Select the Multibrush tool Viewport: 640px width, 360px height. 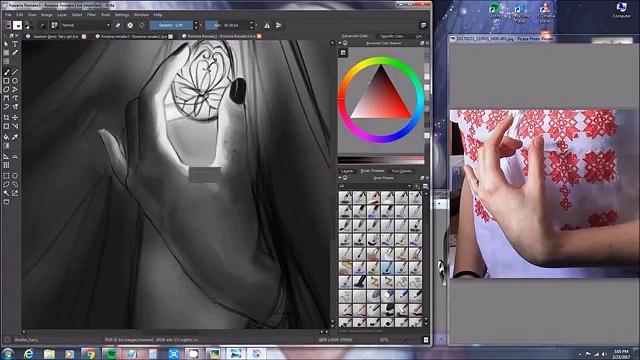[15, 107]
